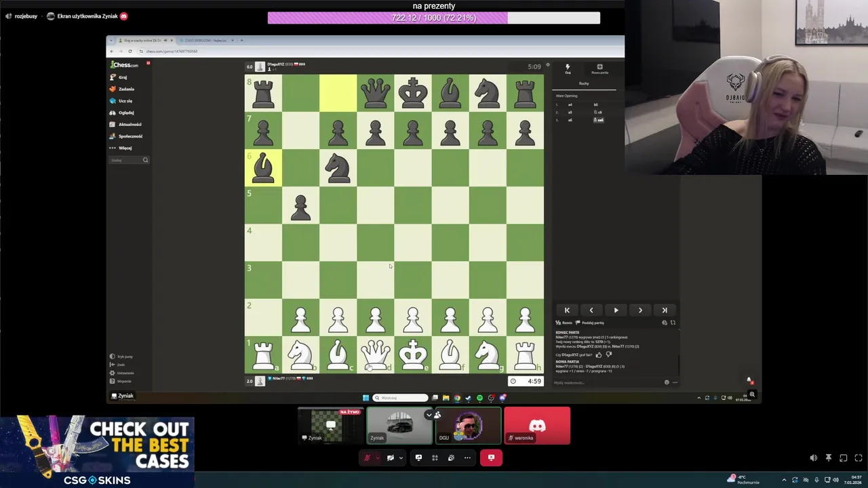
Task: Click the D1aguXYZ player avatar
Action: pyautogui.click(x=260, y=66)
